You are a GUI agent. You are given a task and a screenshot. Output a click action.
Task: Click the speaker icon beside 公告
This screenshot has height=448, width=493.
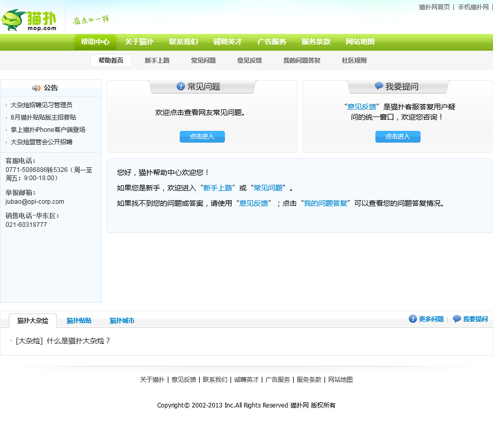(x=36, y=88)
